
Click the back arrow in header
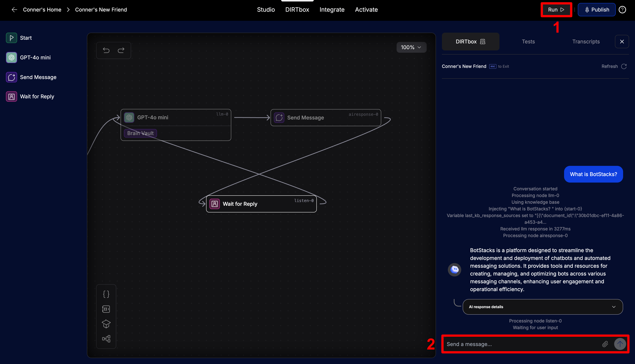(x=14, y=9)
